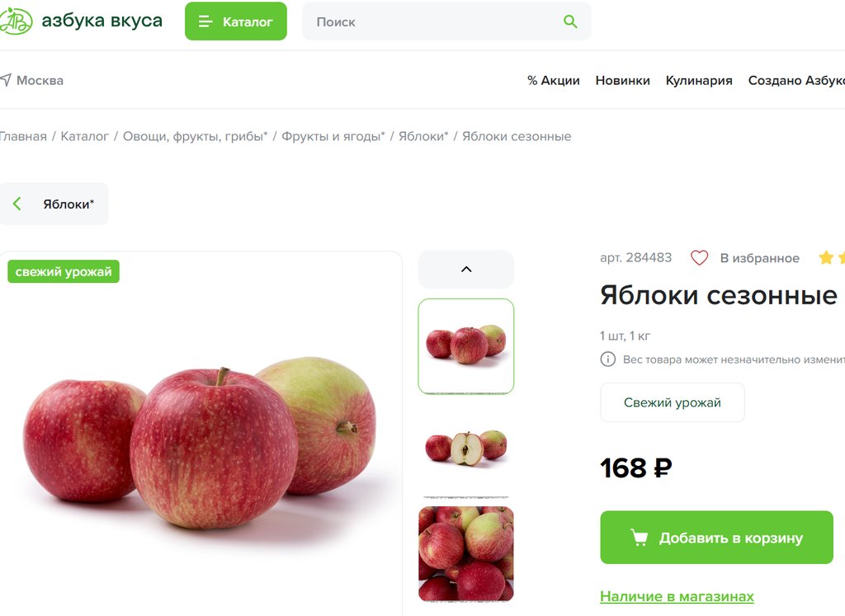Open Фрукты и ягоды breadcrumb link
This screenshot has height=616, width=845.
333,136
